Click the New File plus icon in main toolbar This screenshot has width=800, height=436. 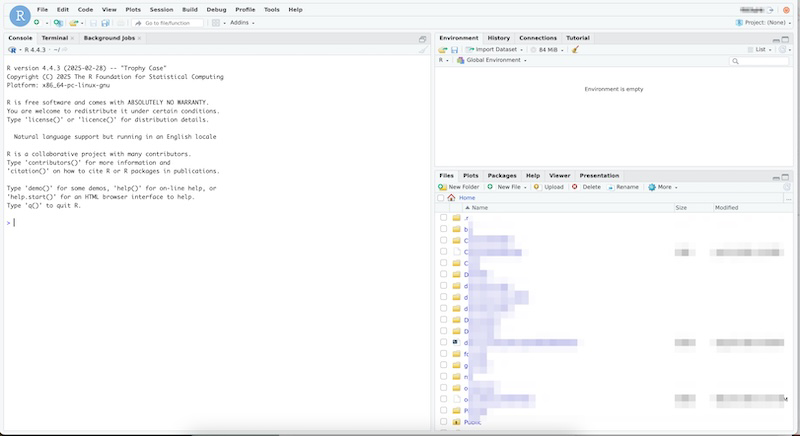36,23
